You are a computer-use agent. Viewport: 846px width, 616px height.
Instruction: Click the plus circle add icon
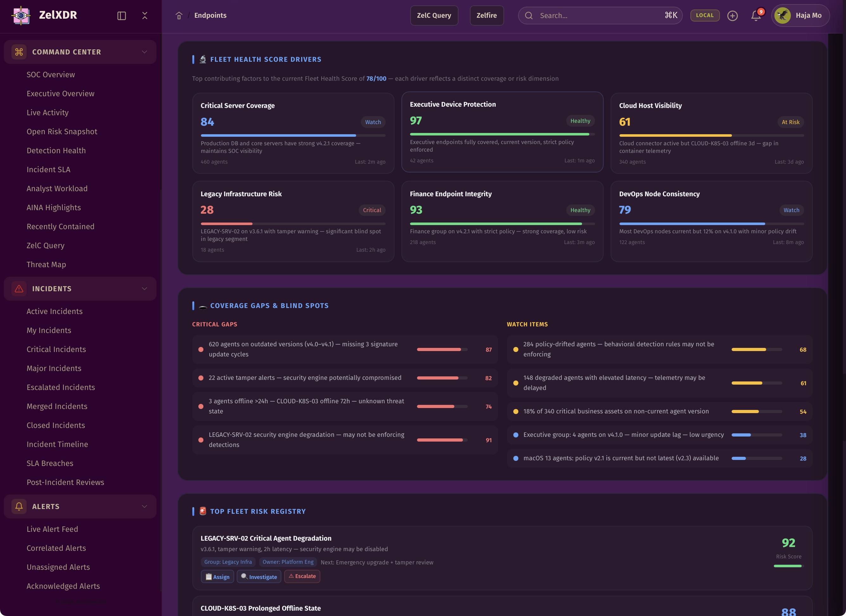tap(732, 16)
